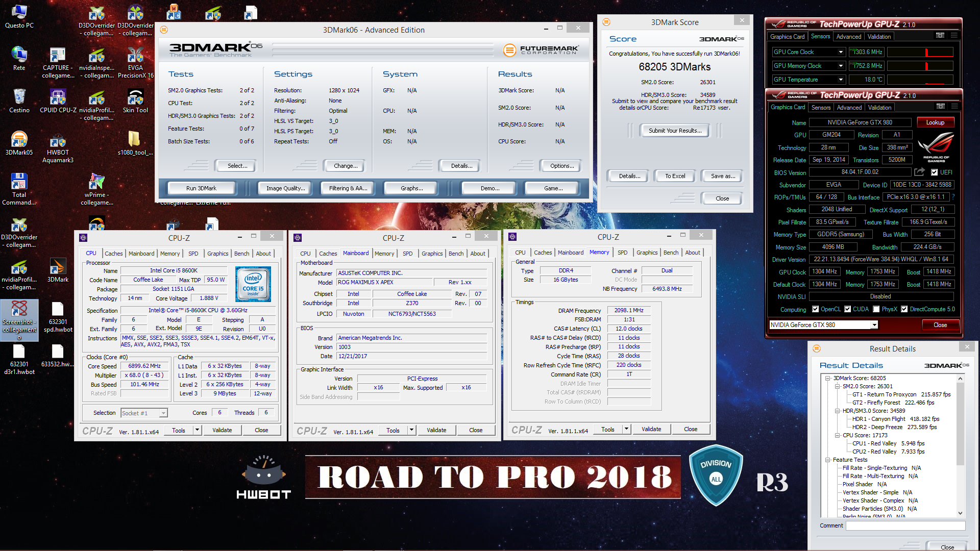
Task: Toggle the OpenCL computing checkbox
Action: pyautogui.click(x=815, y=309)
